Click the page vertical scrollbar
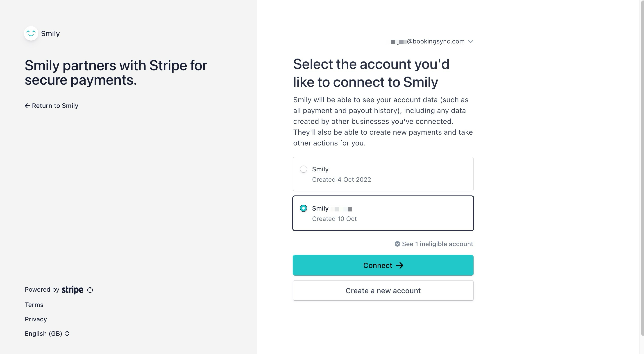Viewport: 644px width, 354px height. click(642, 168)
